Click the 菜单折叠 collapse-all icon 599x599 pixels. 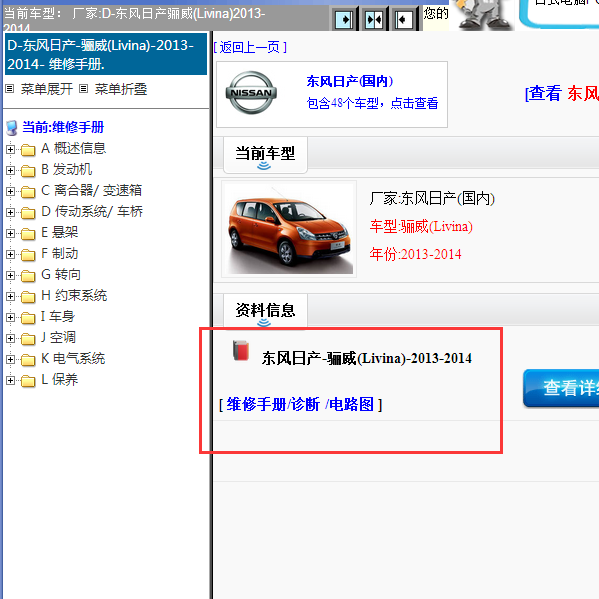pos(83,89)
